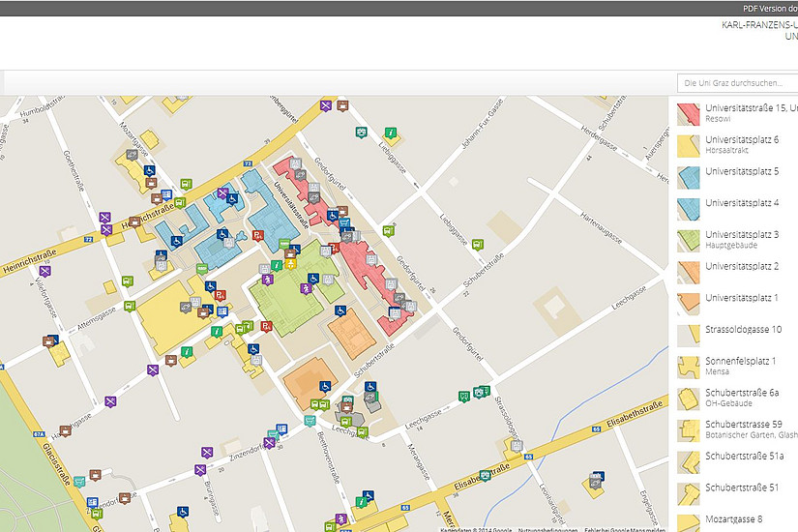
Task: Click the red swatch for Universitätsstraße 15
Action: tap(688, 113)
